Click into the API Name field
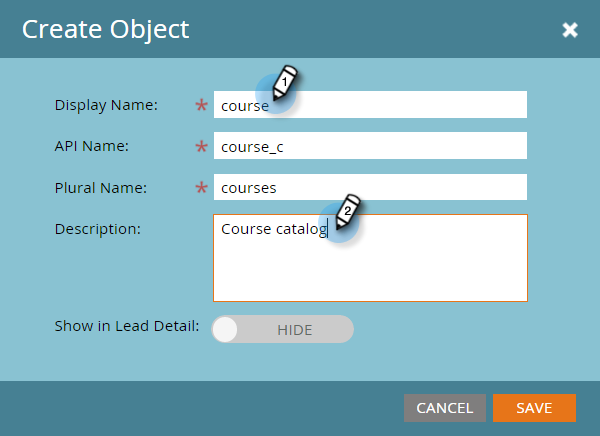 pyautogui.click(x=400, y=146)
